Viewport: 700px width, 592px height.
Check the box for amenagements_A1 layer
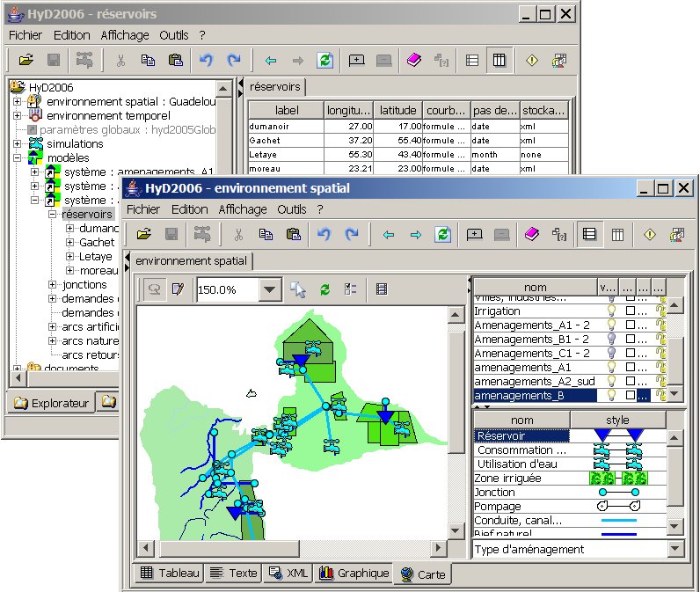[x=629, y=367]
